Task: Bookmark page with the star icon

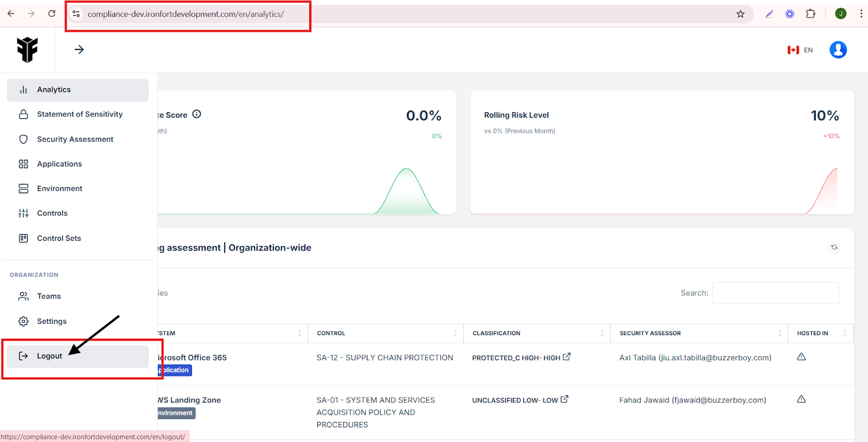Action: coord(741,14)
